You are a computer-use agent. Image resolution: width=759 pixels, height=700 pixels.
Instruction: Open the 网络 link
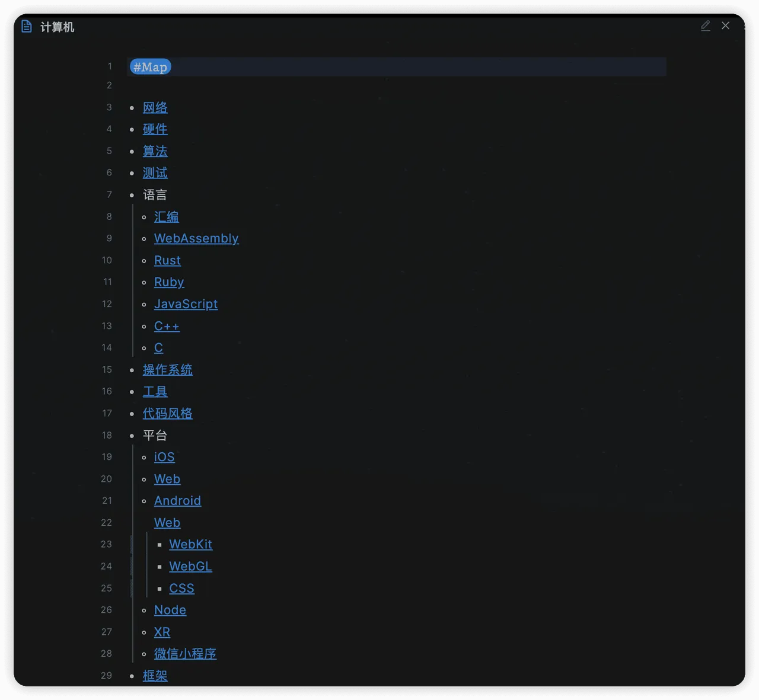155,108
